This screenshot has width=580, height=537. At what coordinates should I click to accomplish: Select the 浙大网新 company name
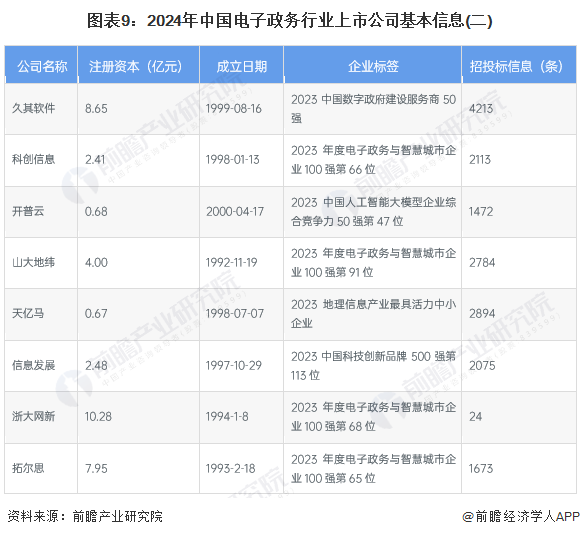pyautogui.click(x=34, y=416)
